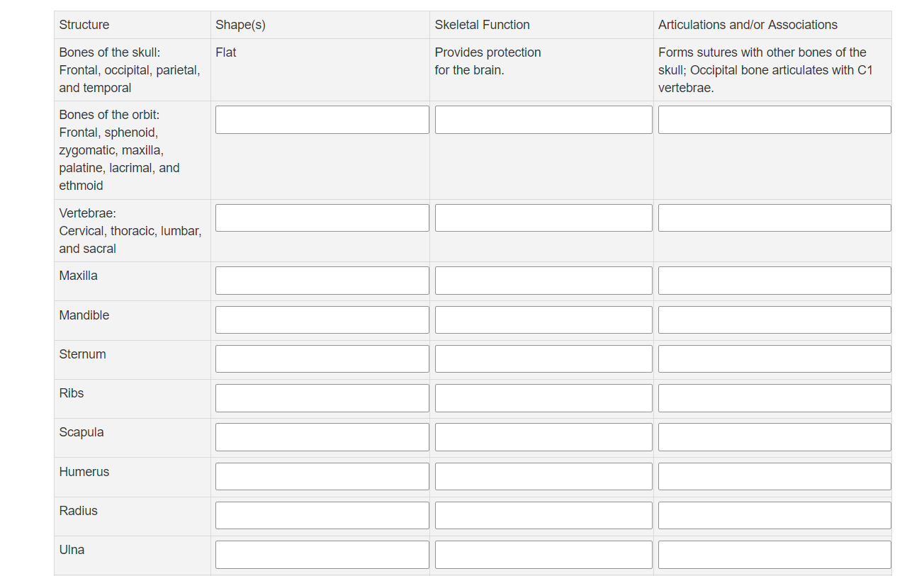Click the Shape(s) field for Vertebrae
This screenshot has width=924, height=576.
click(x=322, y=218)
